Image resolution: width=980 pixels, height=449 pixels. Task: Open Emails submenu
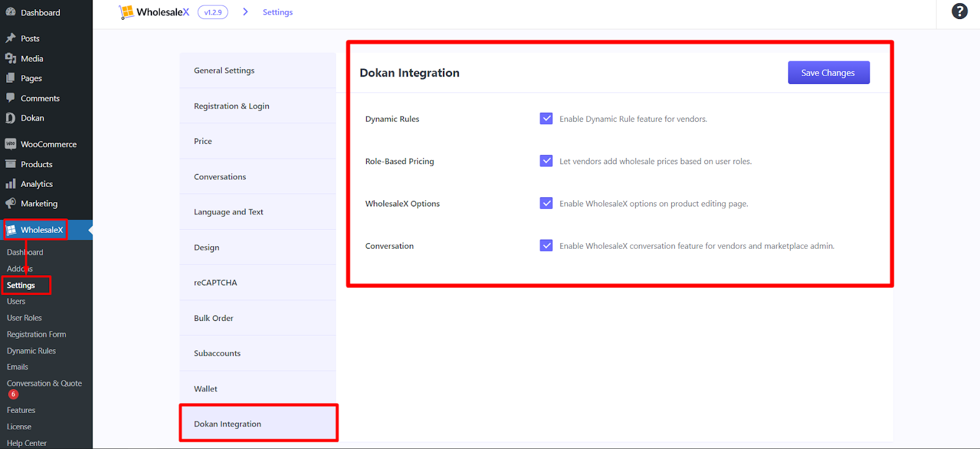pos(17,367)
